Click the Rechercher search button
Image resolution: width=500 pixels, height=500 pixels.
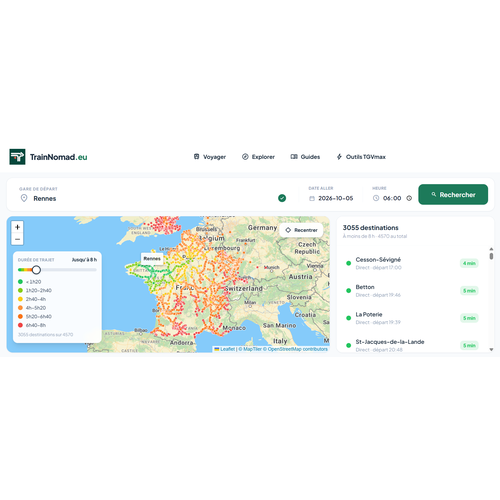click(x=453, y=194)
